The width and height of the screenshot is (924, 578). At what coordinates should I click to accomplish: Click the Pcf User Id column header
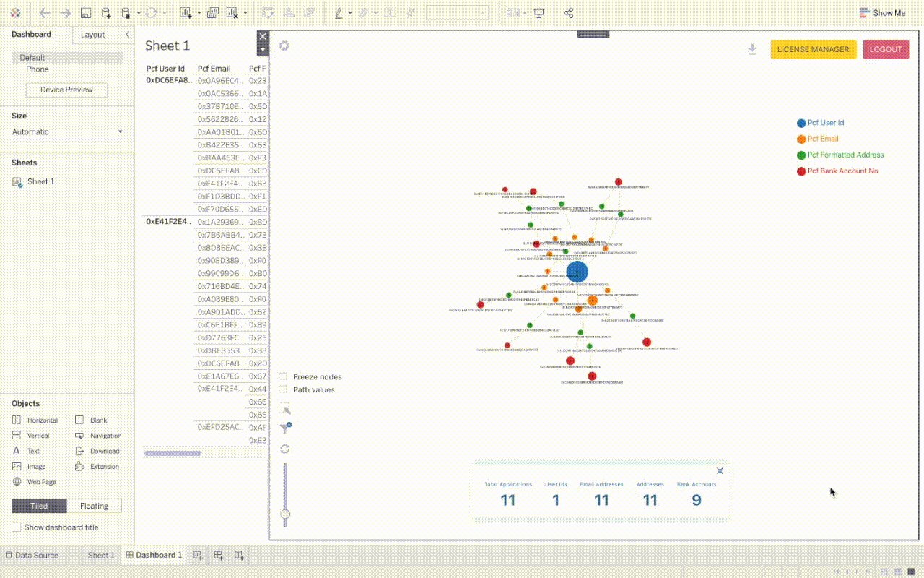click(x=166, y=69)
